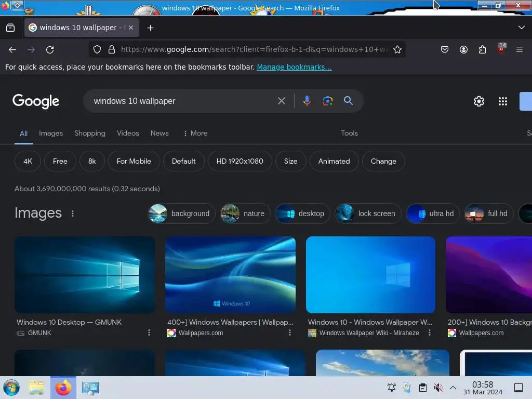
Task: Save page to Pocket
Action: click(445, 49)
